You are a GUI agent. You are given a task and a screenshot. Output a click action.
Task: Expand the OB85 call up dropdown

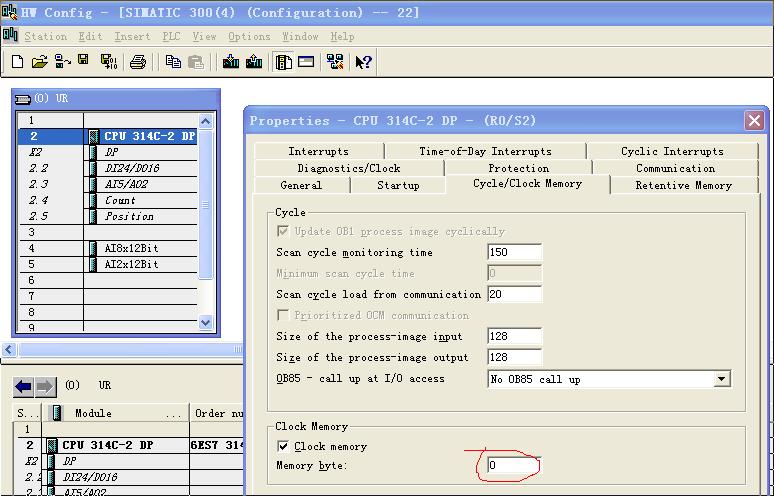point(721,379)
